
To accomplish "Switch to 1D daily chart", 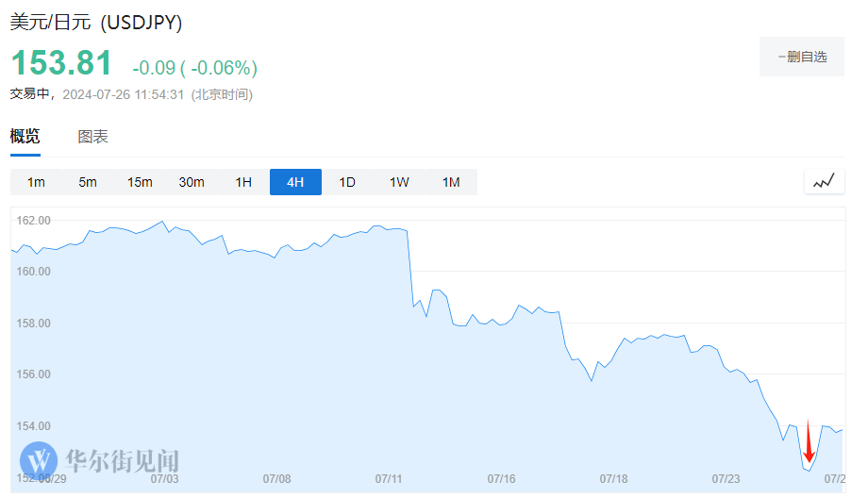I will 347,182.
